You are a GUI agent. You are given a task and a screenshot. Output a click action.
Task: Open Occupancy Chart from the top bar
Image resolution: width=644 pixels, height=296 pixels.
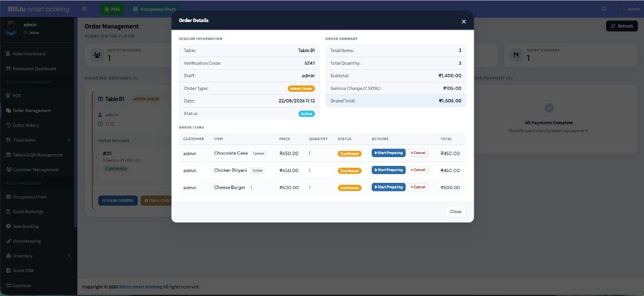(x=155, y=9)
